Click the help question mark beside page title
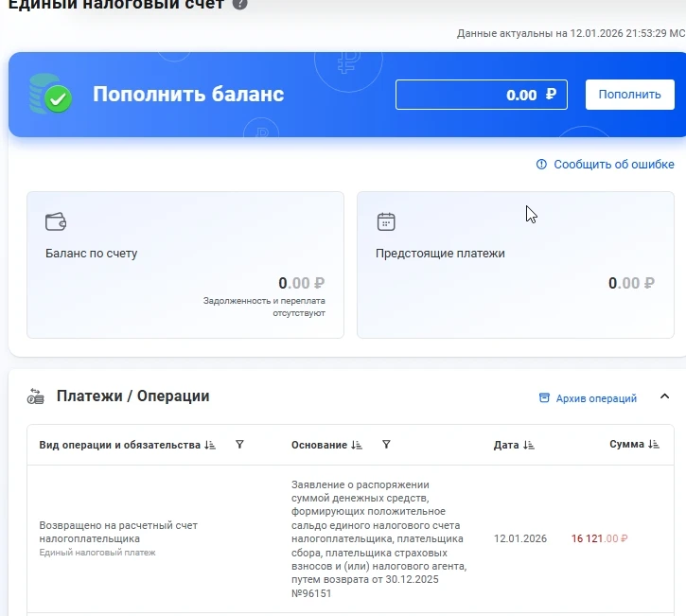Image resolution: width=686 pixels, height=616 pixels. click(x=239, y=4)
